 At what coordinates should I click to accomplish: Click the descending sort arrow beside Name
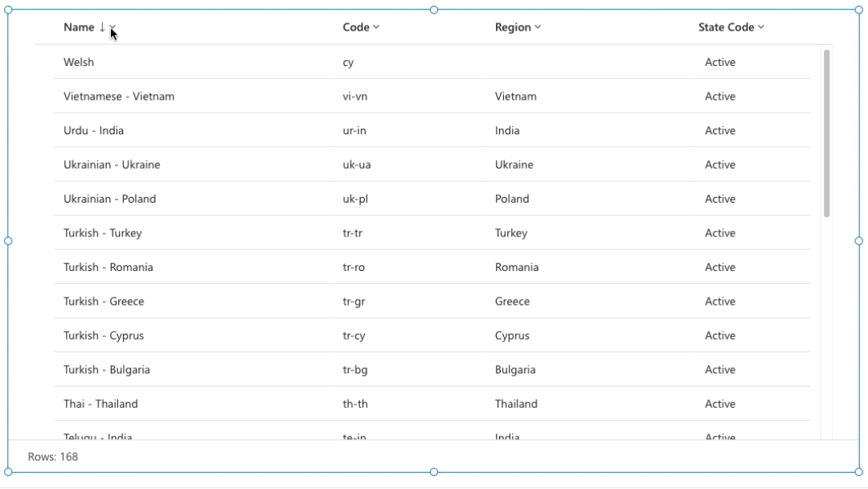103,27
